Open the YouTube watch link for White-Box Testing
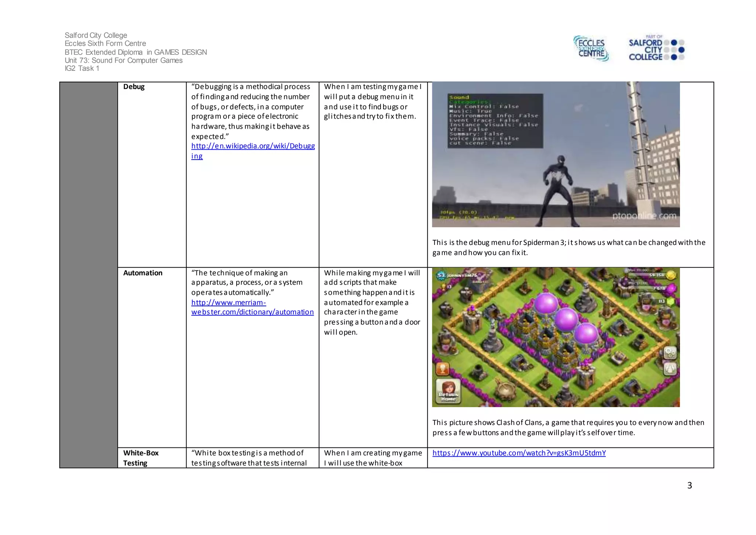Image resolution: width=756 pixels, height=535 pixels. tap(519, 453)
